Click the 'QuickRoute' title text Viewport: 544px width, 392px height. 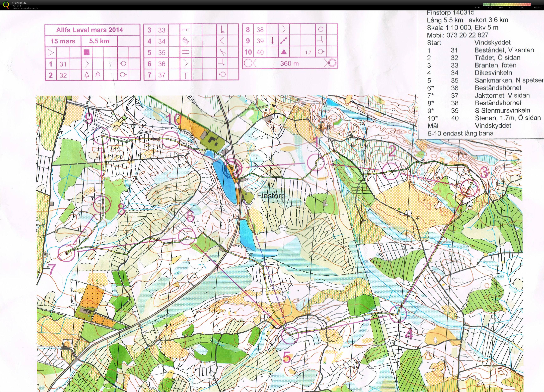(19, 3)
